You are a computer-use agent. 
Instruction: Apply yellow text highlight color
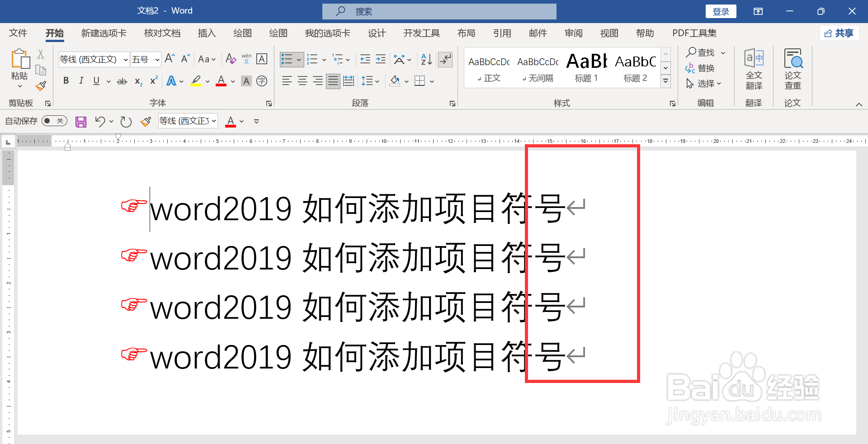tap(196, 81)
